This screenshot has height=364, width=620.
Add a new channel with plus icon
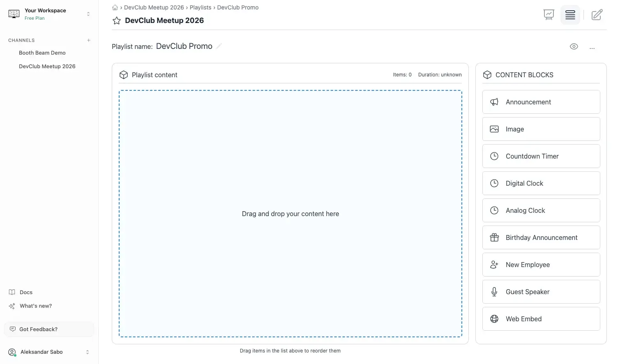(x=88, y=40)
